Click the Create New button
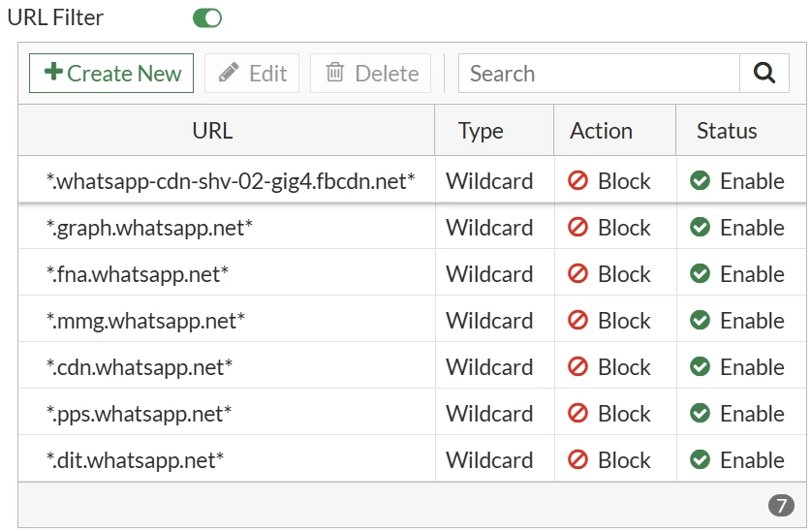The image size is (811, 532). tap(111, 74)
